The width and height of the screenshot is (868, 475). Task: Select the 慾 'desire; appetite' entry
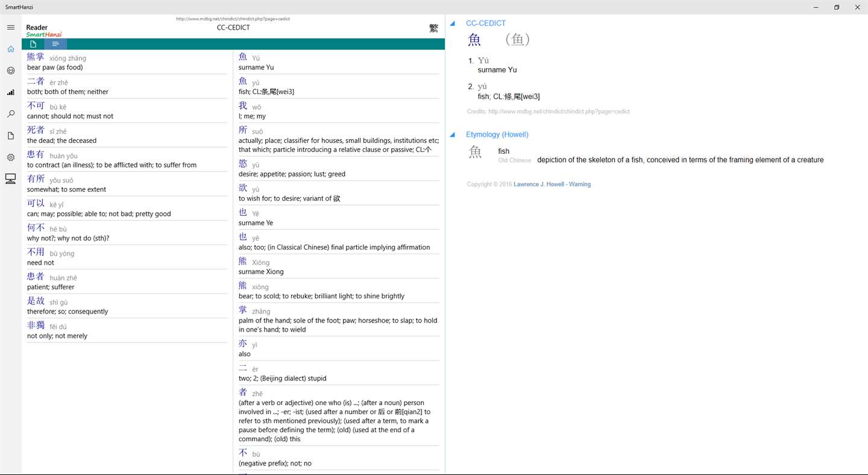(x=339, y=168)
